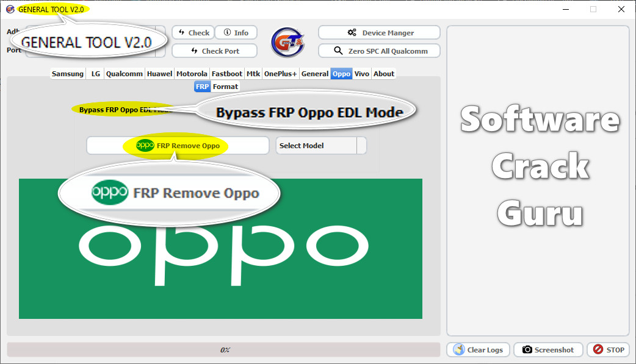Select the FRP sub-tab
The height and width of the screenshot is (364, 636).
(x=202, y=87)
